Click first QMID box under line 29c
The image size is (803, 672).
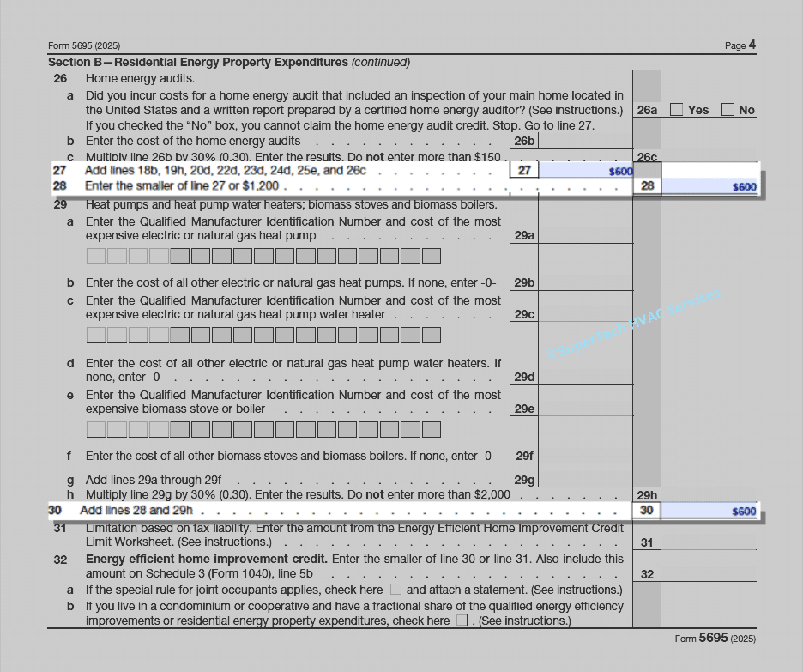point(96,335)
